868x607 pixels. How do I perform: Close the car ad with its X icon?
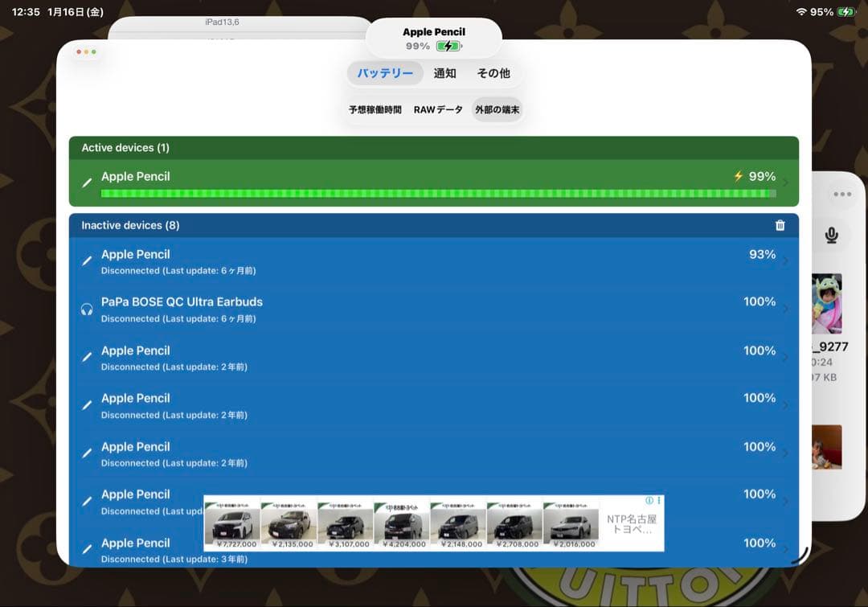tap(659, 500)
